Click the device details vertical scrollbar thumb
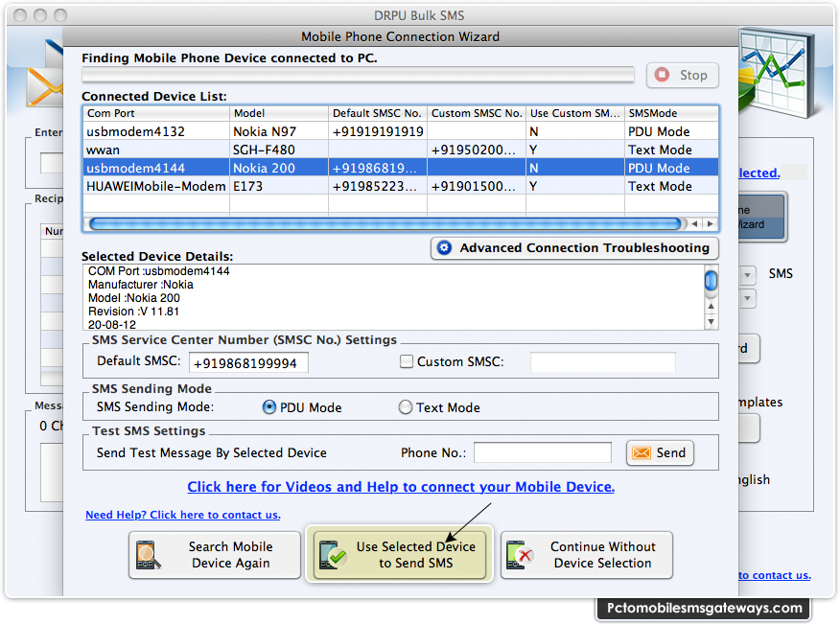Screen dimensions: 840x624 pos(711,280)
